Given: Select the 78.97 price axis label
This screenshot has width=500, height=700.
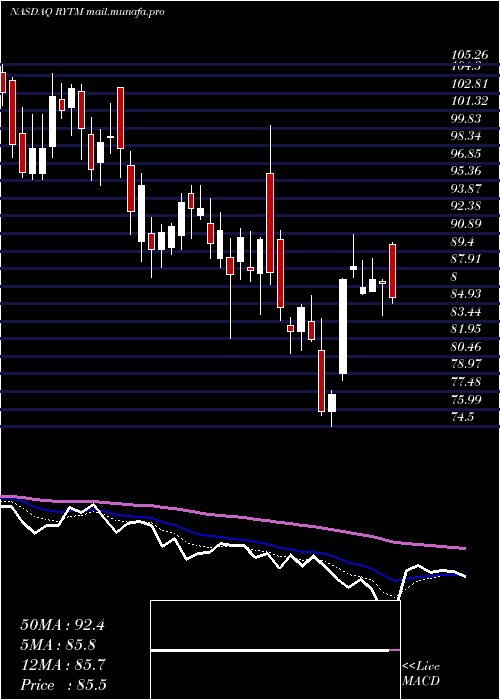Looking at the screenshot, I should click(x=466, y=364).
